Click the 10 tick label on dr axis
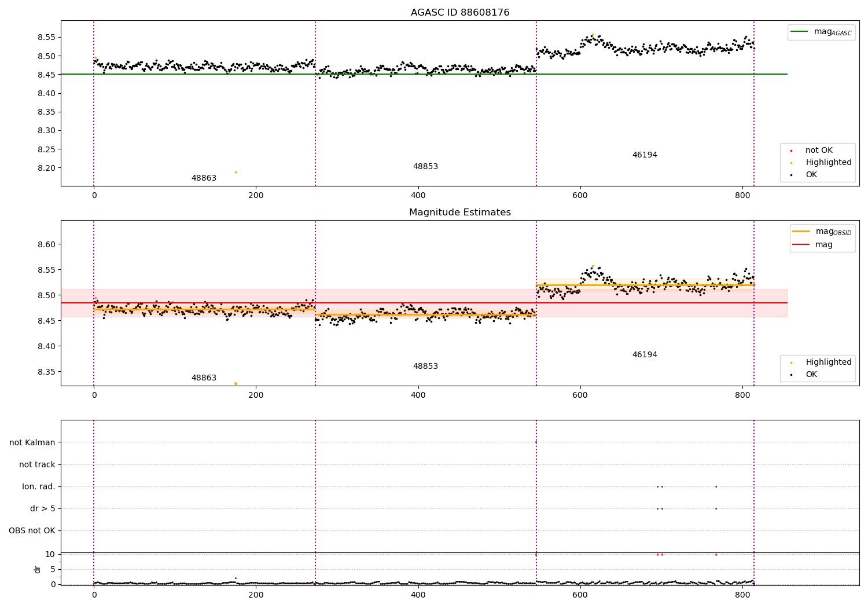 (x=50, y=555)
